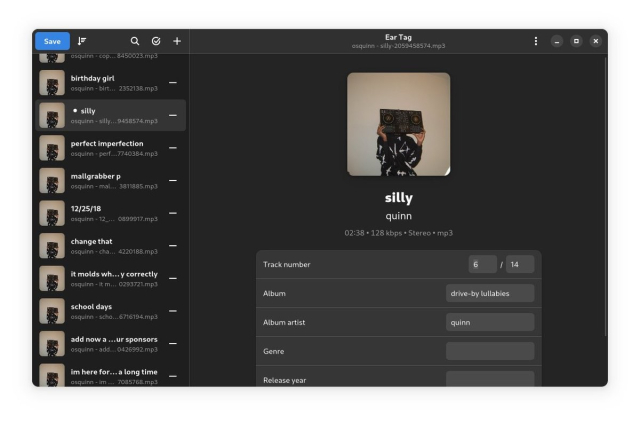640x422 pixels.
Task: Minimize the Ear Tag window
Action: [x=557, y=41]
